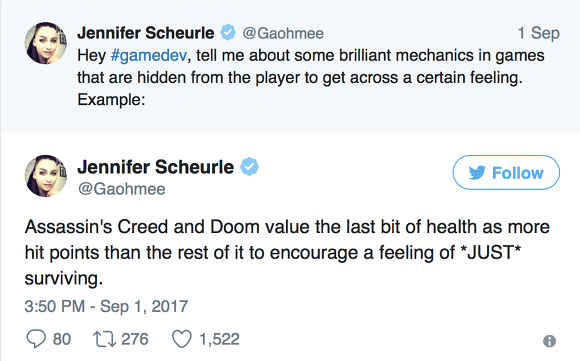The height and width of the screenshot is (361, 580).
Task: Open main tweet profile avatar
Action: coord(46,176)
